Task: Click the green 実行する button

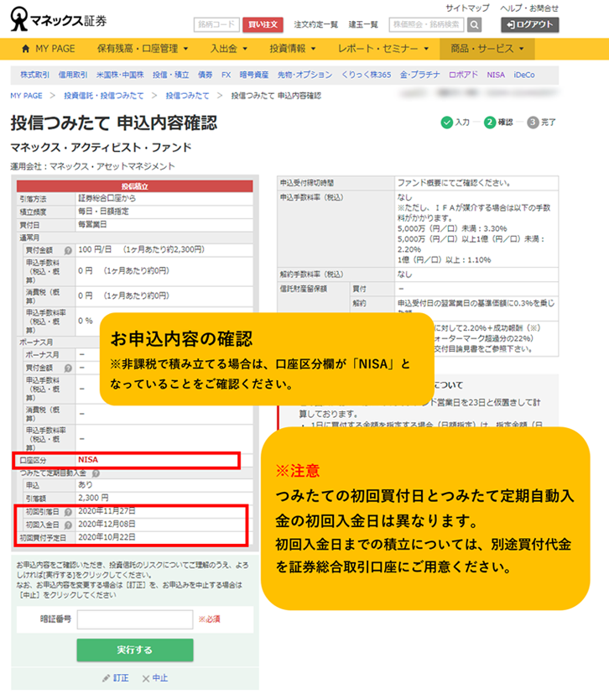Action: tap(135, 650)
